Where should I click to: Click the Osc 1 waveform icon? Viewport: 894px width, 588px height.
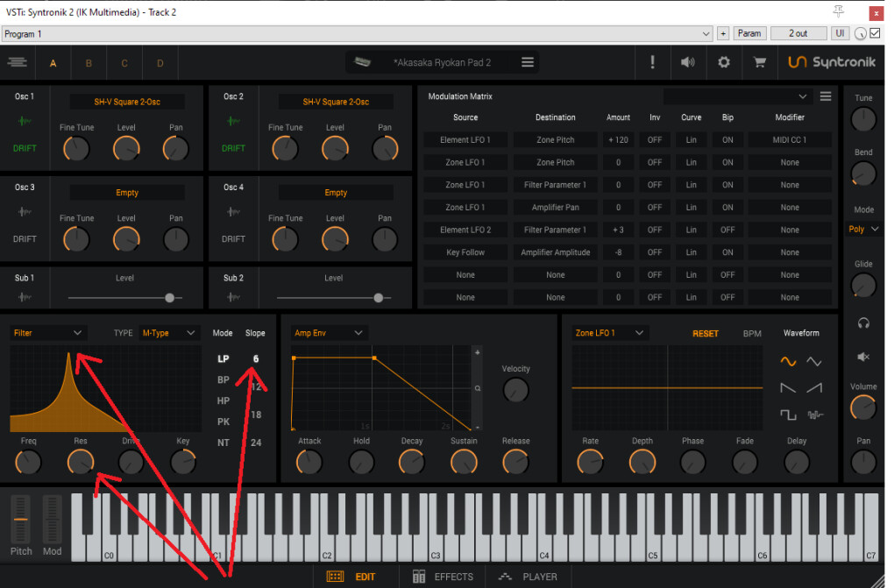[x=24, y=121]
